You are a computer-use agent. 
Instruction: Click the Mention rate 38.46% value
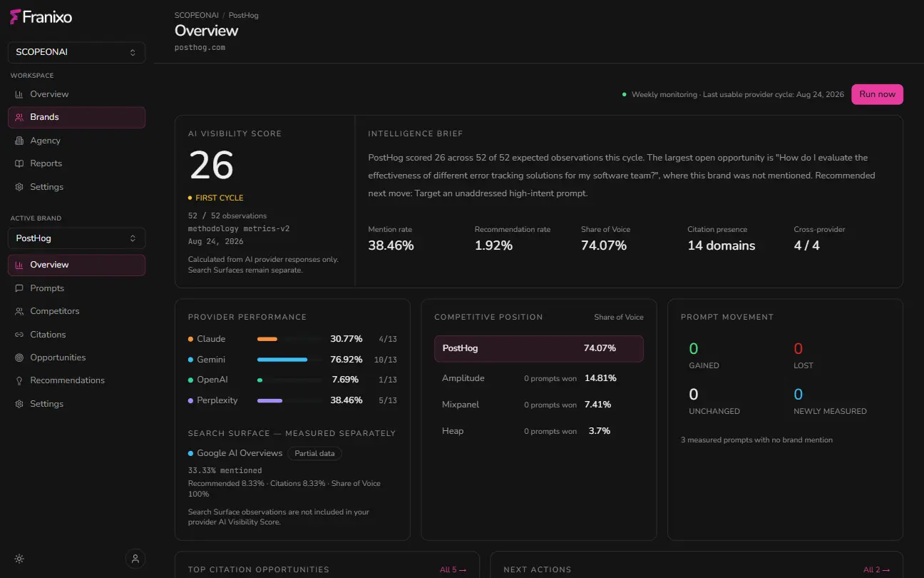(x=391, y=245)
